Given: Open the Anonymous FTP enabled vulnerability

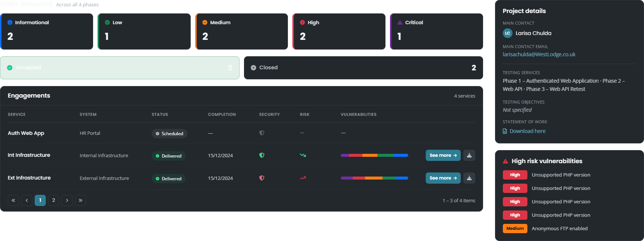Looking at the screenshot, I should (560, 228).
